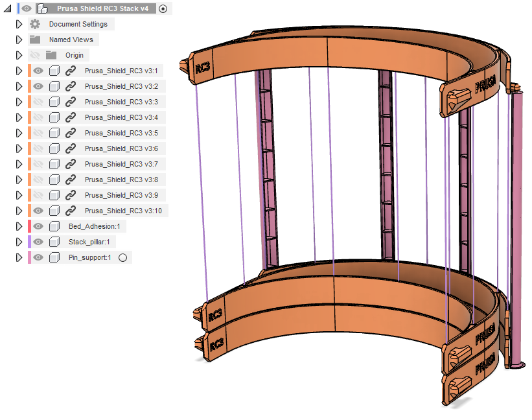Show the hidden Origin folder

[35, 55]
